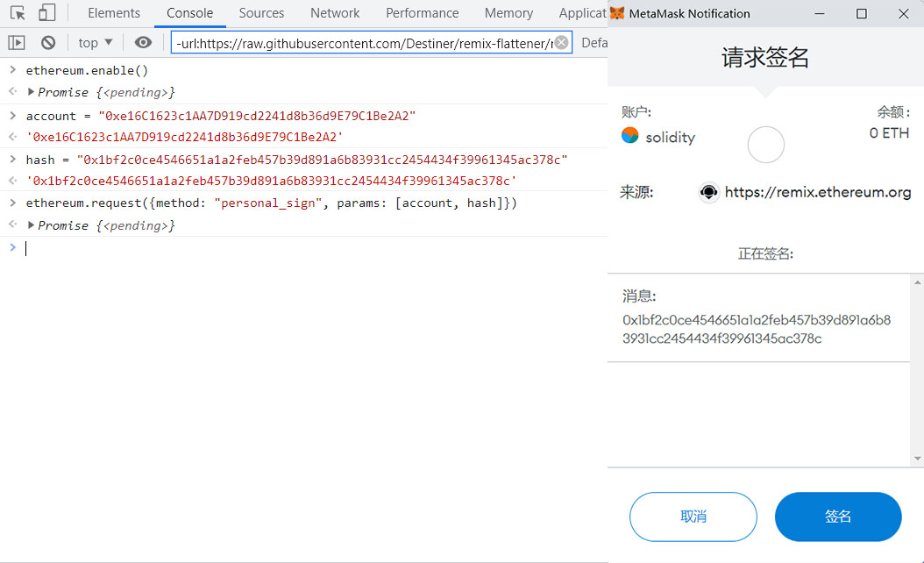Screen dimensions: 924x563
Task: Switch to the Elements tab
Action: click(x=114, y=13)
